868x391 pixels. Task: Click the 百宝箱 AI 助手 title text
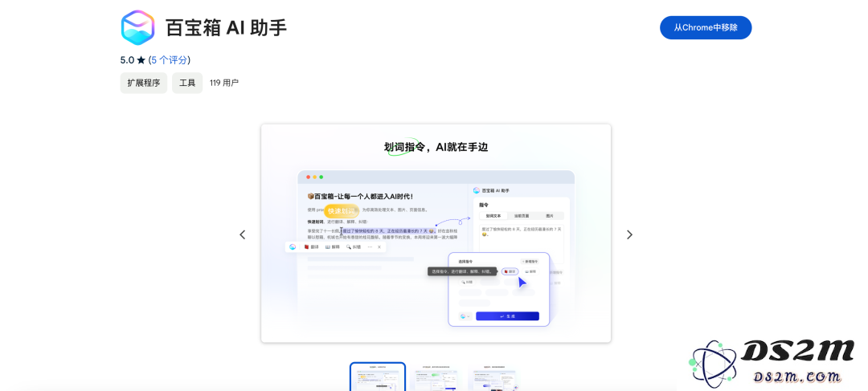pos(227,27)
